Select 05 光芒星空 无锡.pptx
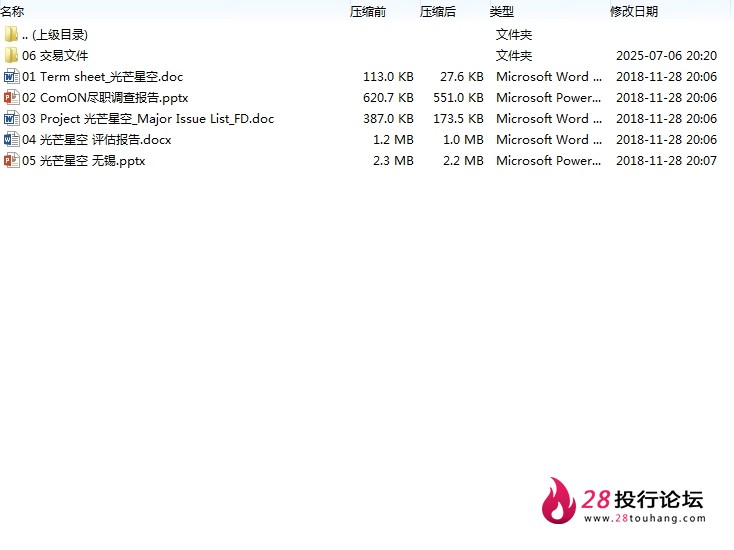 pos(83,161)
